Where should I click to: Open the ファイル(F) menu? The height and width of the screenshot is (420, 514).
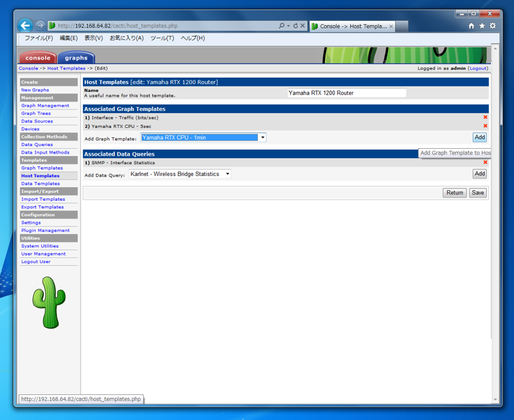coord(39,38)
